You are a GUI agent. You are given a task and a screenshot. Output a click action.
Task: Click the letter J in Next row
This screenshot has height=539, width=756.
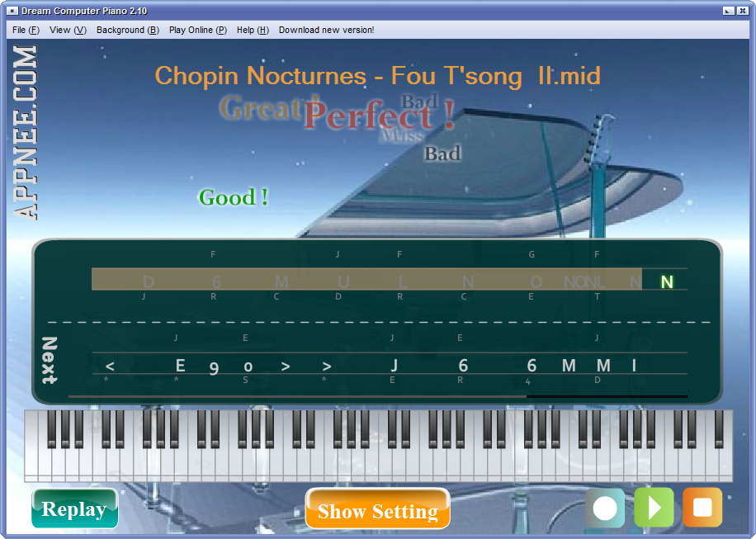[395, 366]
